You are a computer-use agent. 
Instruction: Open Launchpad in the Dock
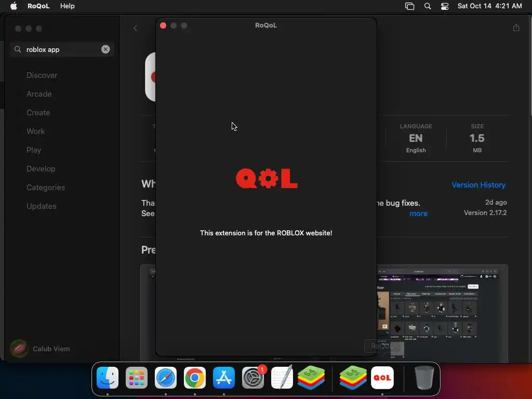click(x=137, y=378)
